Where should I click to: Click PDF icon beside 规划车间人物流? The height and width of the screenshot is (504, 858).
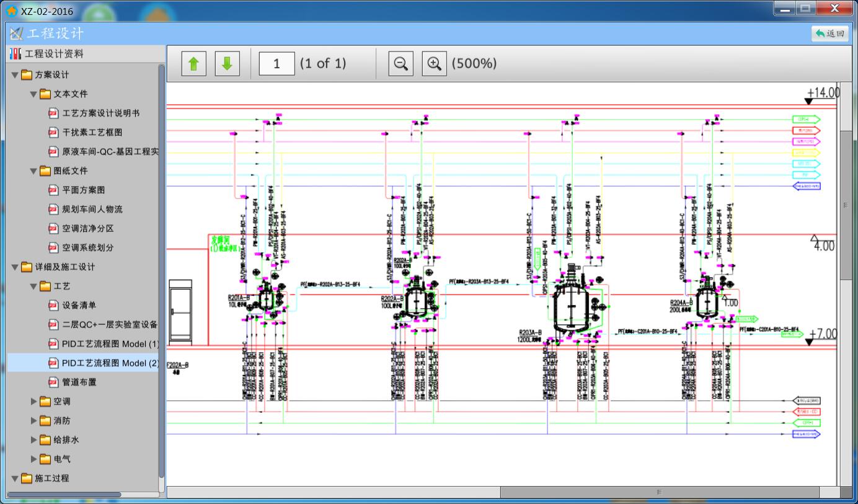(x=53, y=210)
